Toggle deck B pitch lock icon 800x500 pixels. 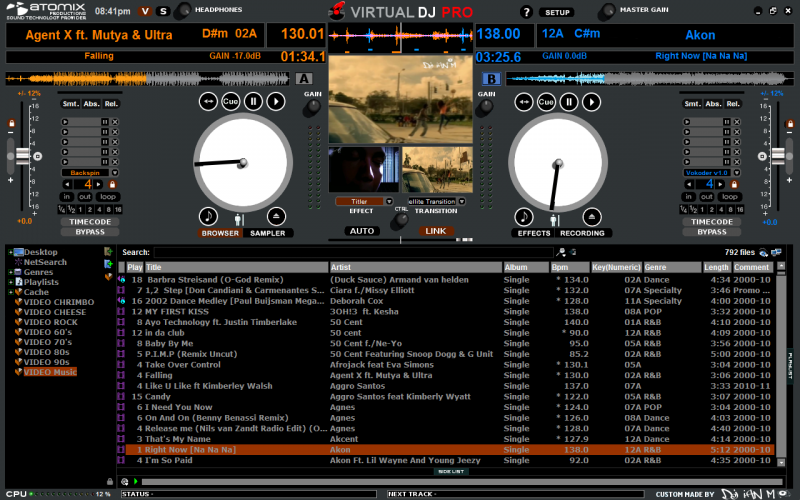790,123
